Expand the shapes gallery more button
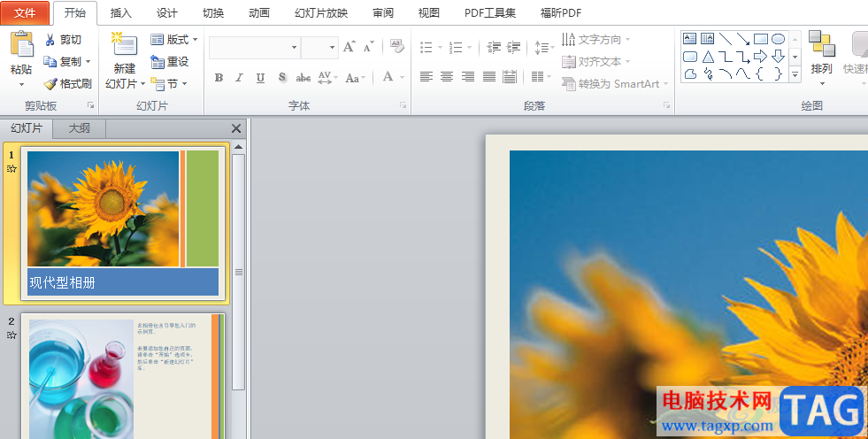868x439 pixels. coord(795,73)
